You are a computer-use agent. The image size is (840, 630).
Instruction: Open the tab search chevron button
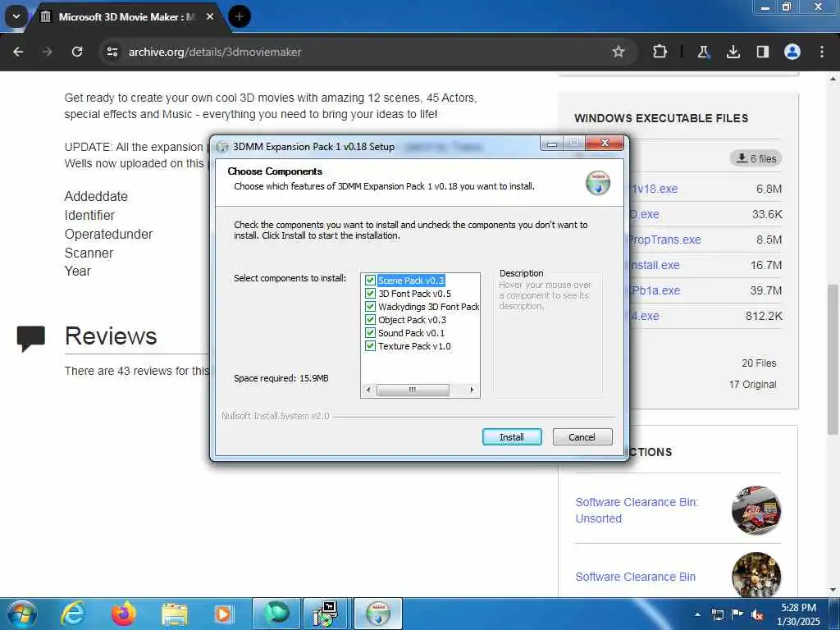(16, 16)
